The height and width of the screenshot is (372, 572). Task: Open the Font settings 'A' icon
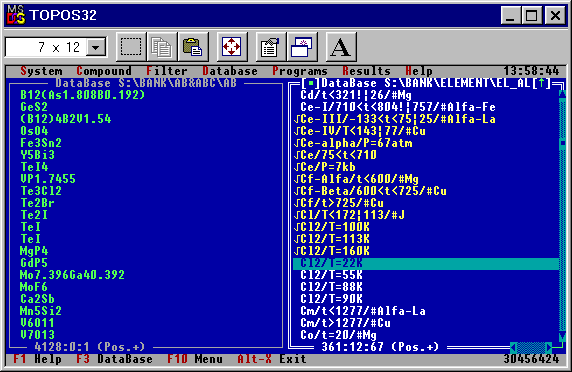coord(341,47)
